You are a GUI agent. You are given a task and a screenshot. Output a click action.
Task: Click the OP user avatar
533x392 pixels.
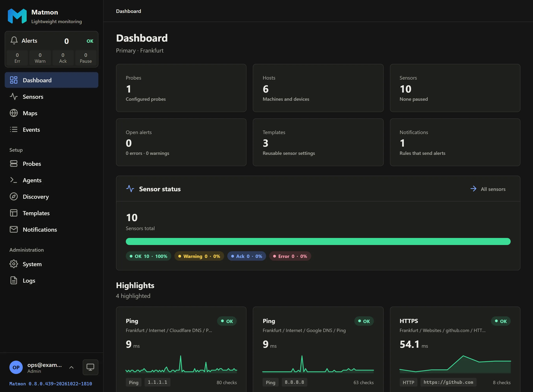[16, 367]
